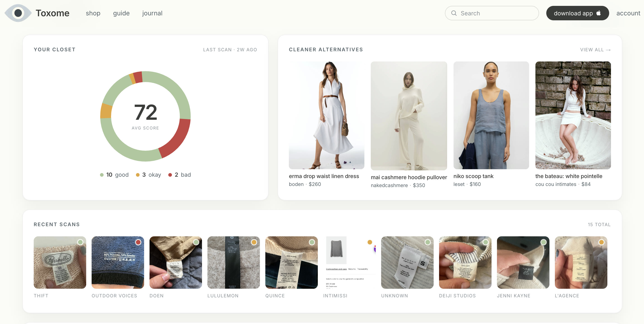Click the green status dot on Quince scan
This screenshot has width=644, height=324.
click(312, 242)
